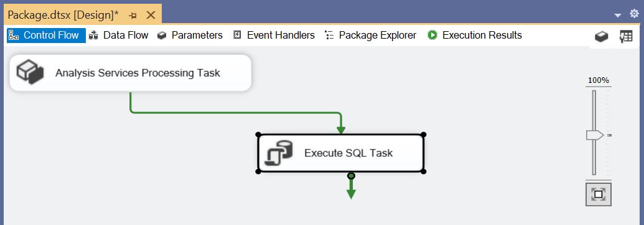Pin the Package.dtsx document tab
644x225 pixels.
[x=133, y=16]
